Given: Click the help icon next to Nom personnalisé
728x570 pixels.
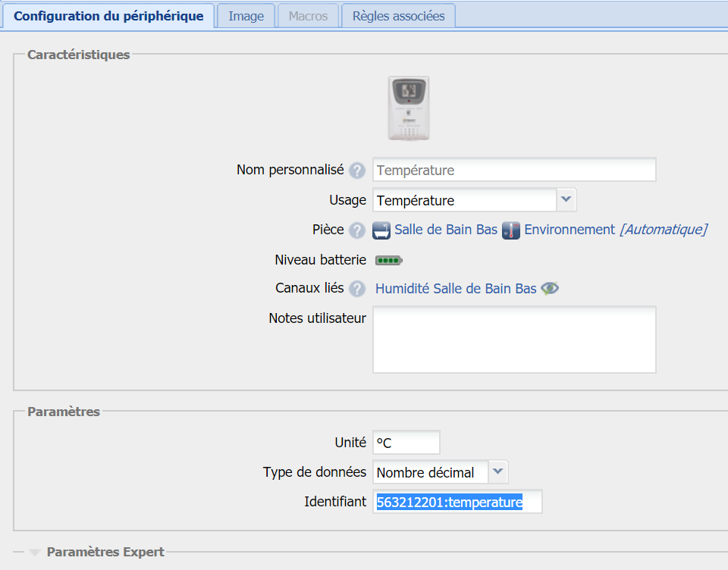Looking at the screenshot, I should [x=356, y=171].
